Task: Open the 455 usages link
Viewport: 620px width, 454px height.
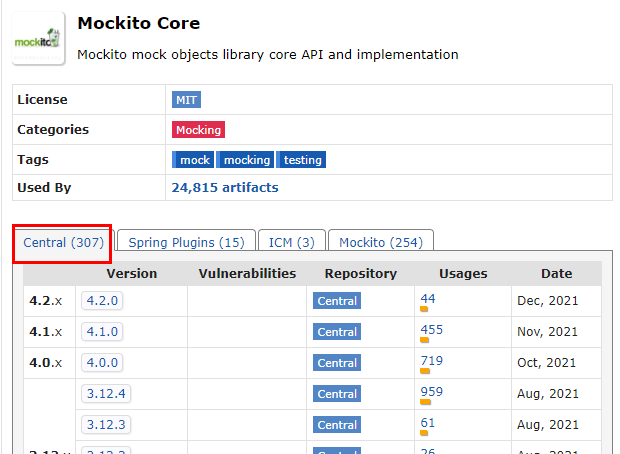Action: coord(432,329)
